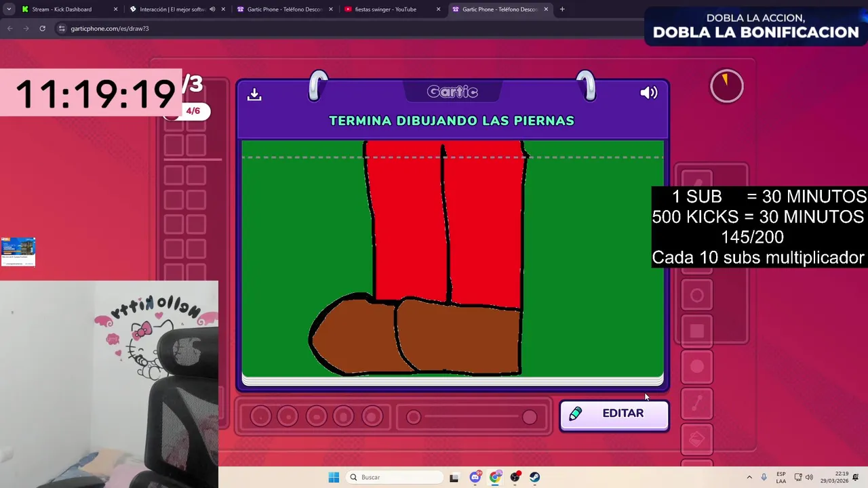This screenshot has width=868, height=488.
Task: Open the ESP LAA language switcher
Action: pos(781,477)
